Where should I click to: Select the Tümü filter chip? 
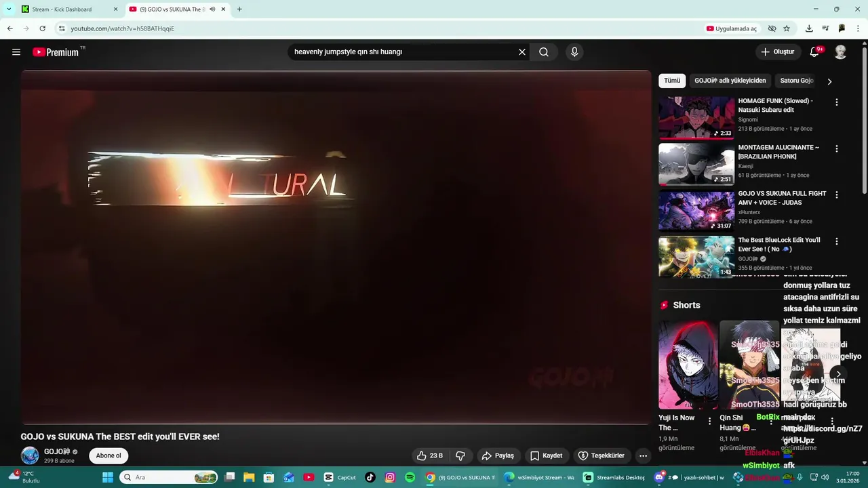[672, 81]
